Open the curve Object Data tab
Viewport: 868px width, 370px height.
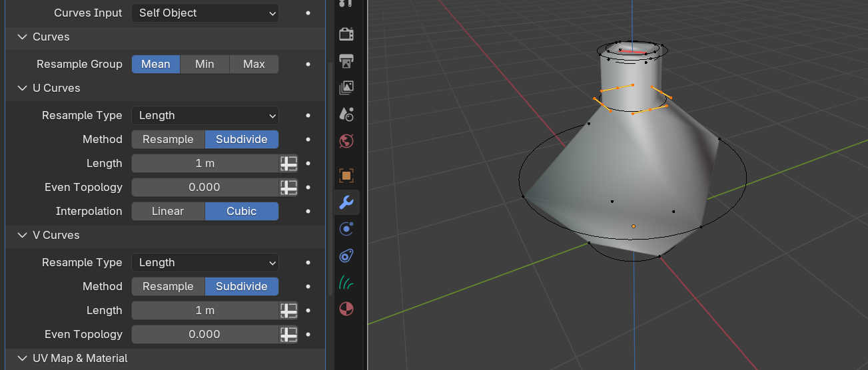click(346, 282)
